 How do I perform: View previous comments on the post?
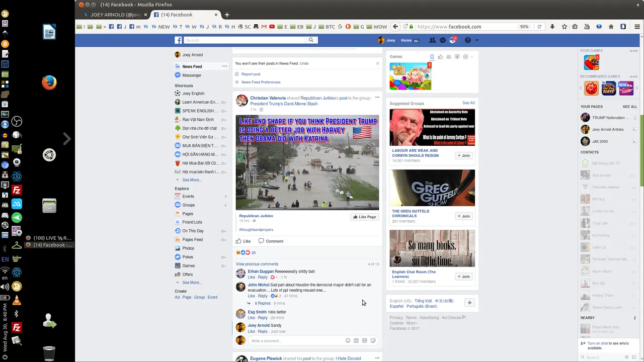click(257, 264)
